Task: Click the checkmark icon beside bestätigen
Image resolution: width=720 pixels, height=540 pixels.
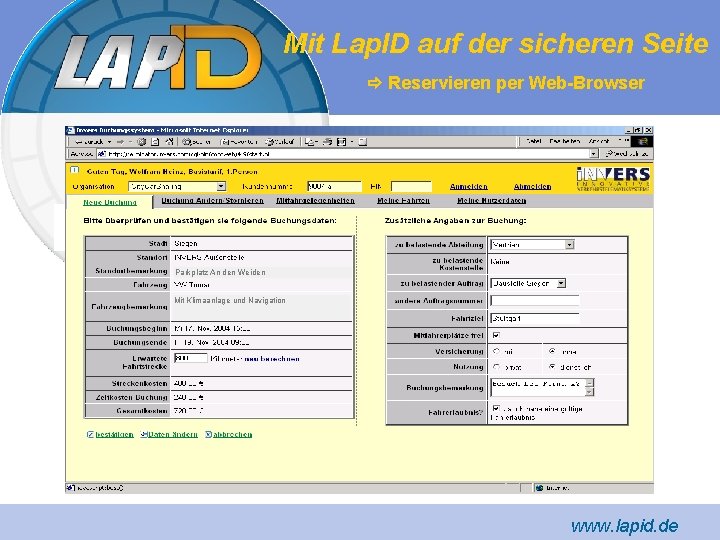Action: (90, 434)
